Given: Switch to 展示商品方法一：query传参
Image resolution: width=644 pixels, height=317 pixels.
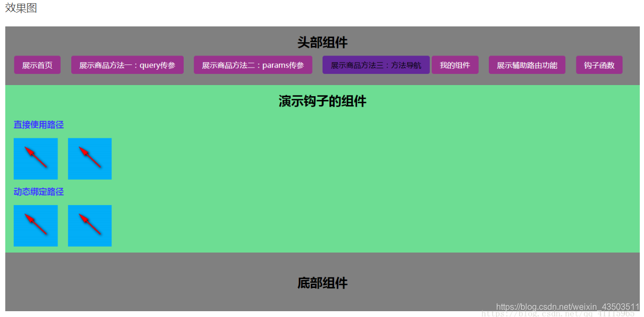Looking at the screenshot, I should coord(127,64).
